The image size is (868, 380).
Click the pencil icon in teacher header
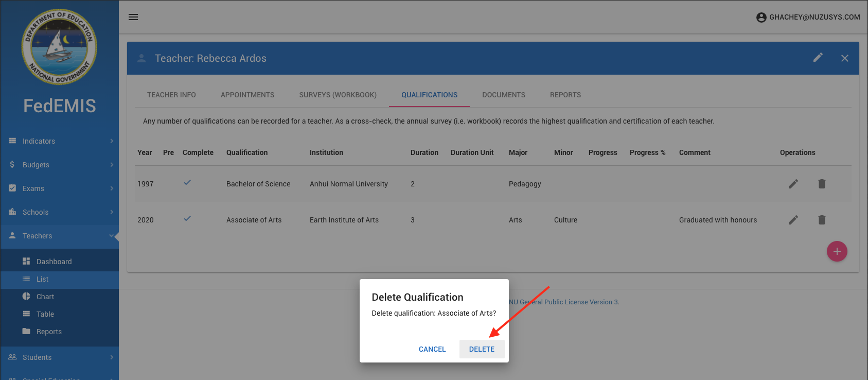pyautogui.click(x=818, y=58)
